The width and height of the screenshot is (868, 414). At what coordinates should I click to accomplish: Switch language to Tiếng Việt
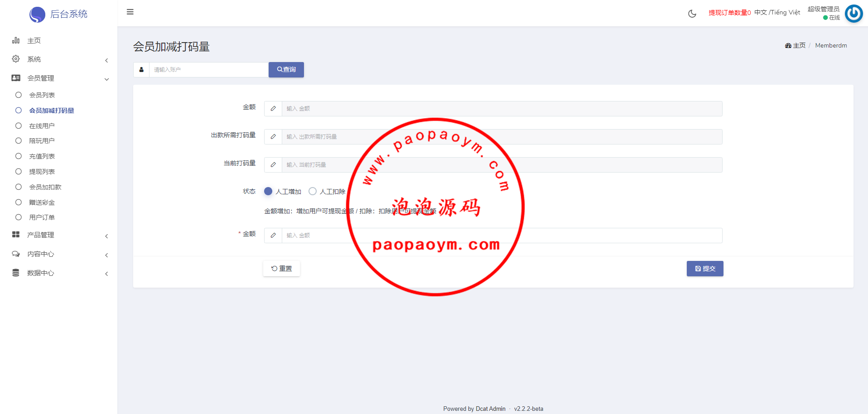pos(786,13)
